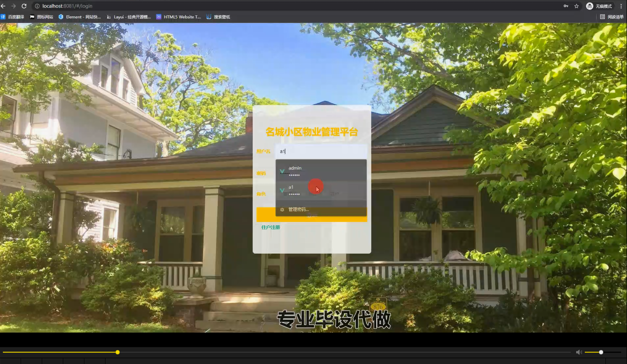Open the incognito profile avatar menu
627x364 pixels.
click(x=589, y=6)
